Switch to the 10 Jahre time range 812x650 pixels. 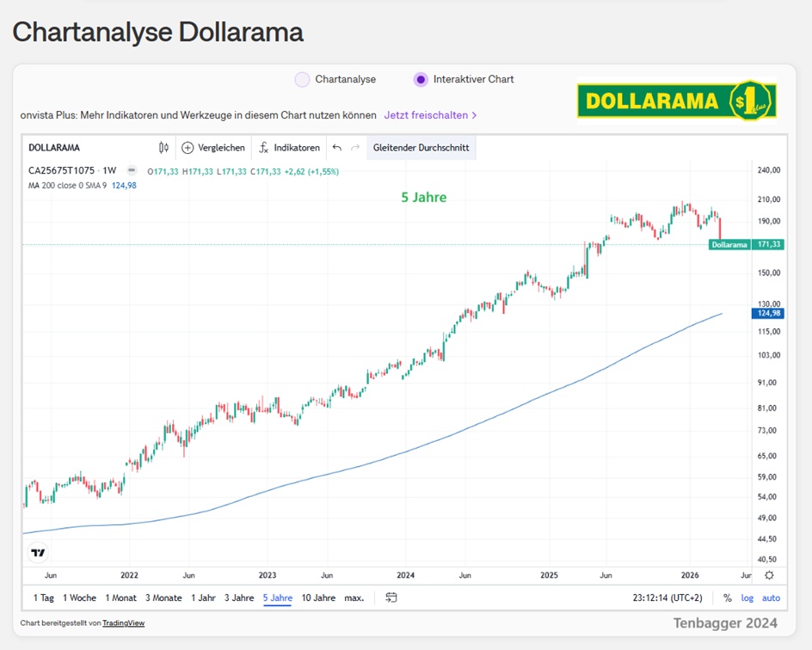point(318,598)
